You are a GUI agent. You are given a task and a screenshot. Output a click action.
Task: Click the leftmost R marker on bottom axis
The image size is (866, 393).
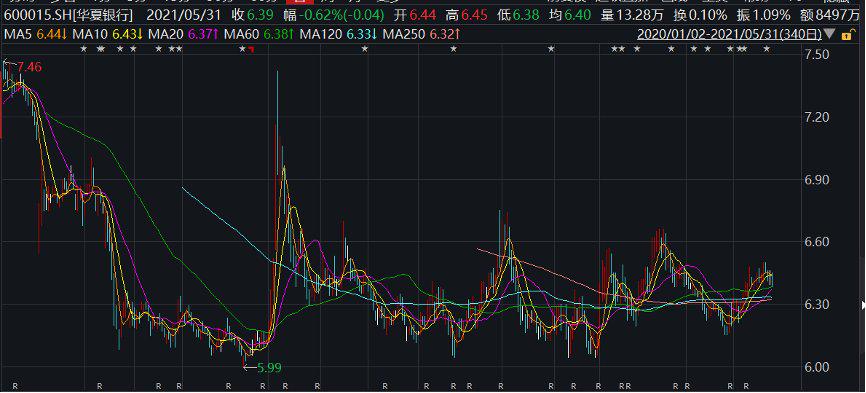[15, 385]
